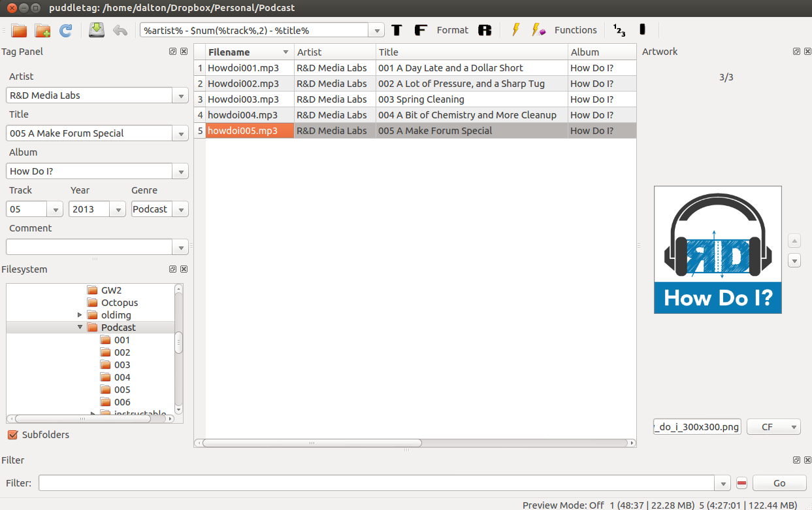This screenshot has width=812, height=510.
Task: Float the Filter panel with its detach icon
Action: tap(796, 460)
